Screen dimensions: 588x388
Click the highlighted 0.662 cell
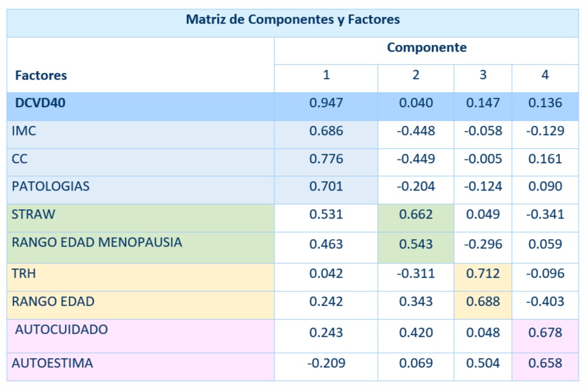click(415, 214)
